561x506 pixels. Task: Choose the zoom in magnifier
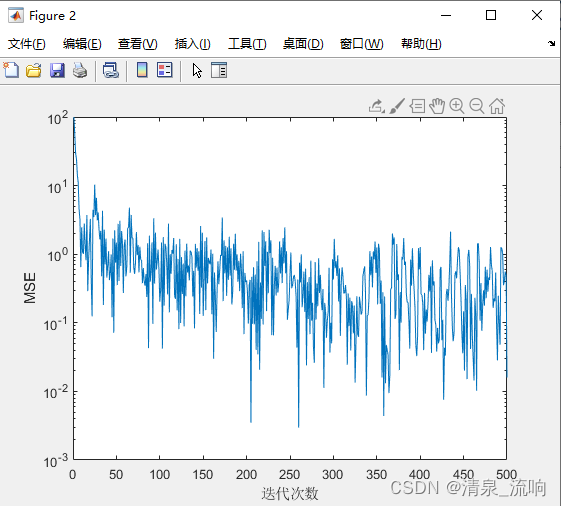(x=457, y=106)
